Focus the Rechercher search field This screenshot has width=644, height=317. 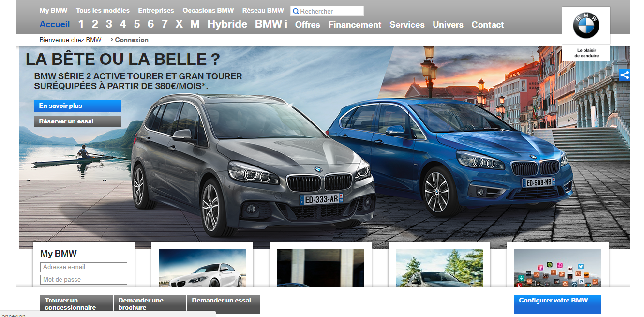327,11
